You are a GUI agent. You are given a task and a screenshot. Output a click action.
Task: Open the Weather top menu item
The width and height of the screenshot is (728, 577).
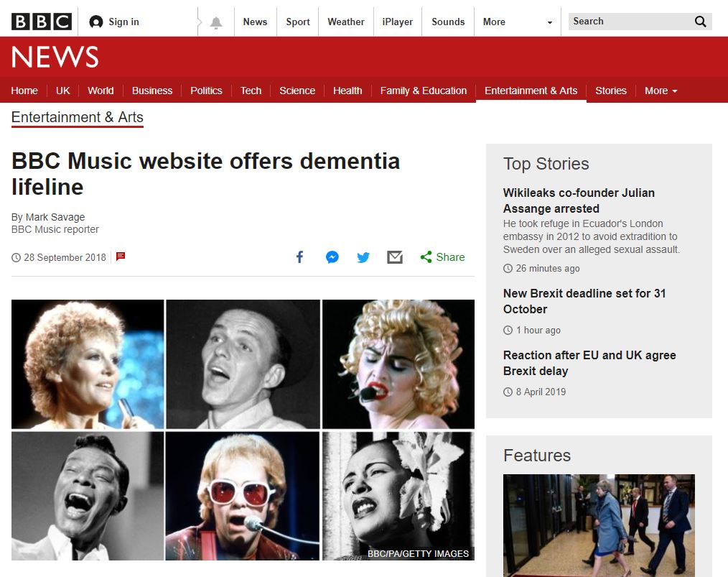[346, 22]
